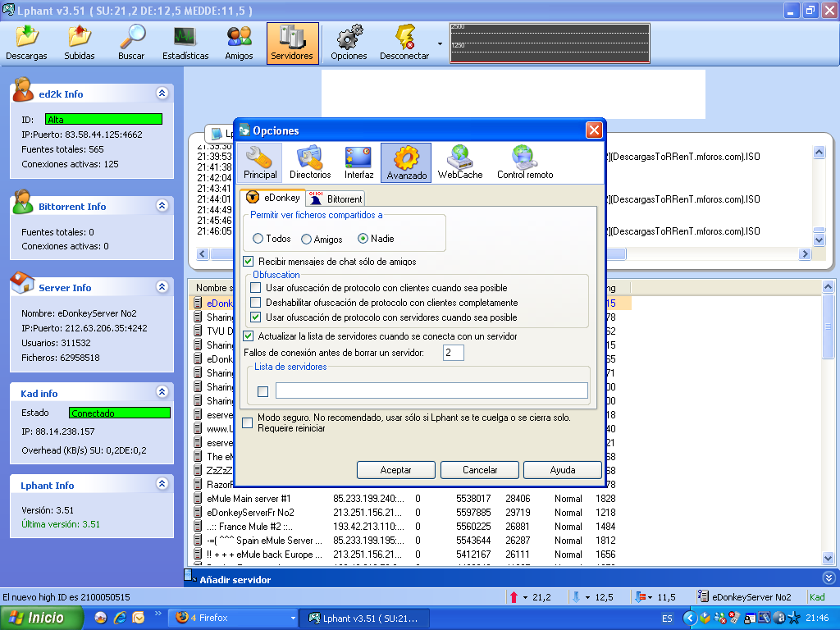Close the Opciones dialog
This screenshot has height=630, width=840.
coord(594,130)
